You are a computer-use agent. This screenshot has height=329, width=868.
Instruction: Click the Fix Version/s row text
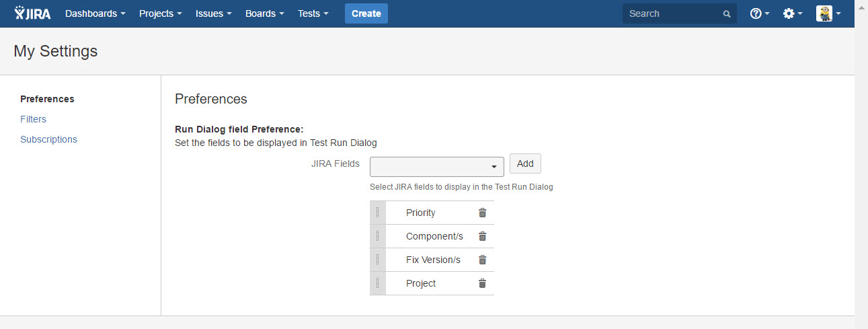(x=433, y=260)
